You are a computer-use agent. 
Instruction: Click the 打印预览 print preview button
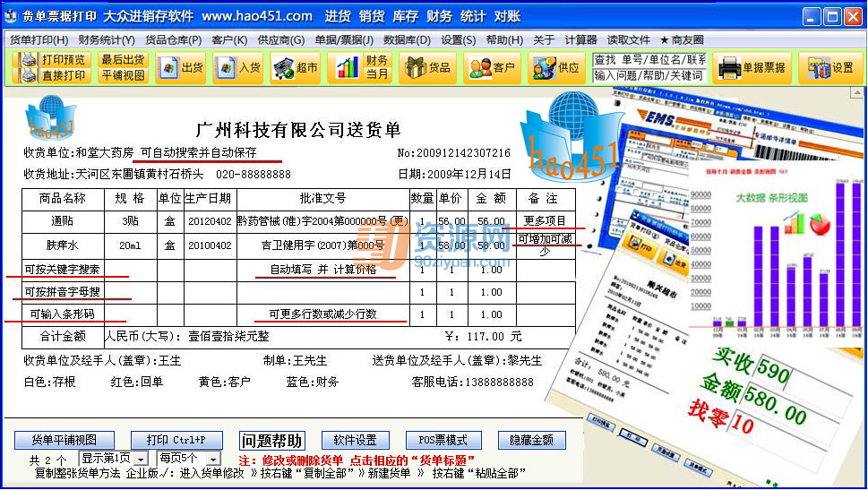[53, 60]
